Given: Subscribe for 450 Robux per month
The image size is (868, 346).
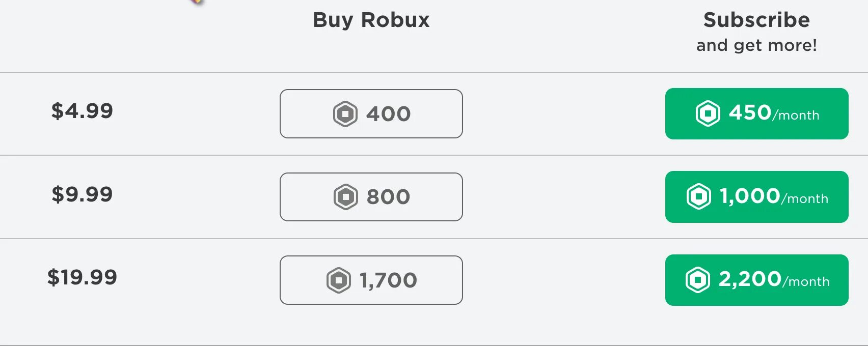Looking at the screenshot, I should [756, 113].
